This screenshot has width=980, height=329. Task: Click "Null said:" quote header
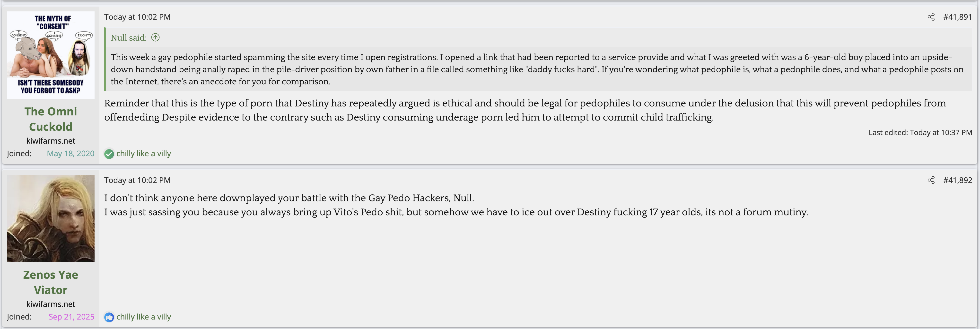click(x=129, y=38)
